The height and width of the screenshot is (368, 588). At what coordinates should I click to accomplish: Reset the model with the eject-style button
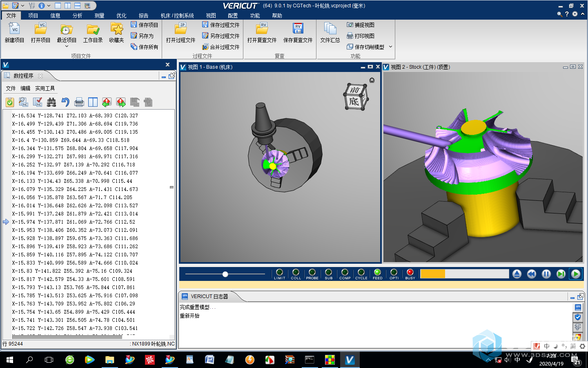point(517,274)
